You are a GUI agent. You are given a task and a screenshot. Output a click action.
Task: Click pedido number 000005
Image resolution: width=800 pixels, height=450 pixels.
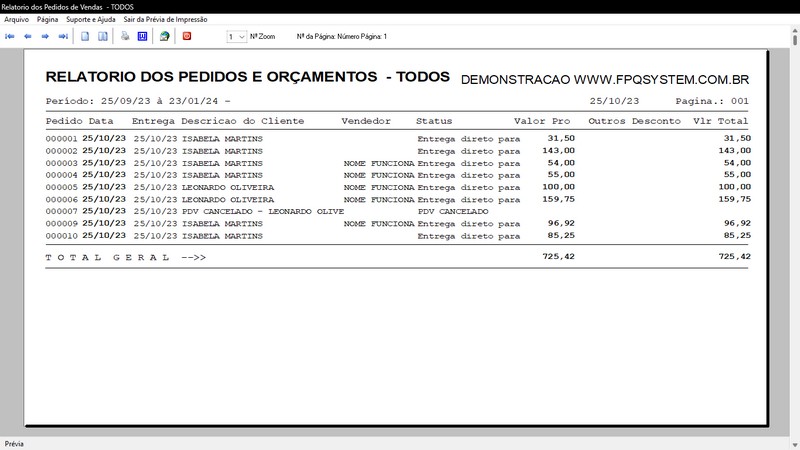click(61, 188)
